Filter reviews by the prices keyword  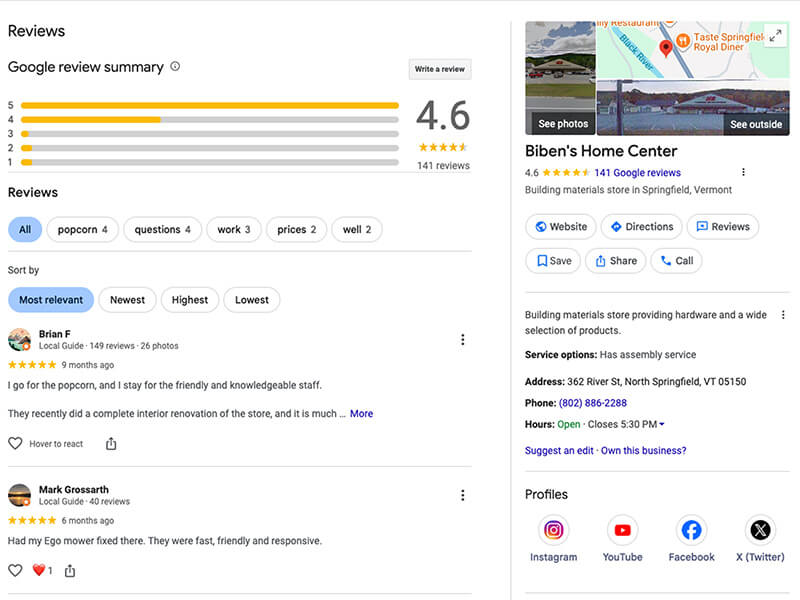pos(296,230)
